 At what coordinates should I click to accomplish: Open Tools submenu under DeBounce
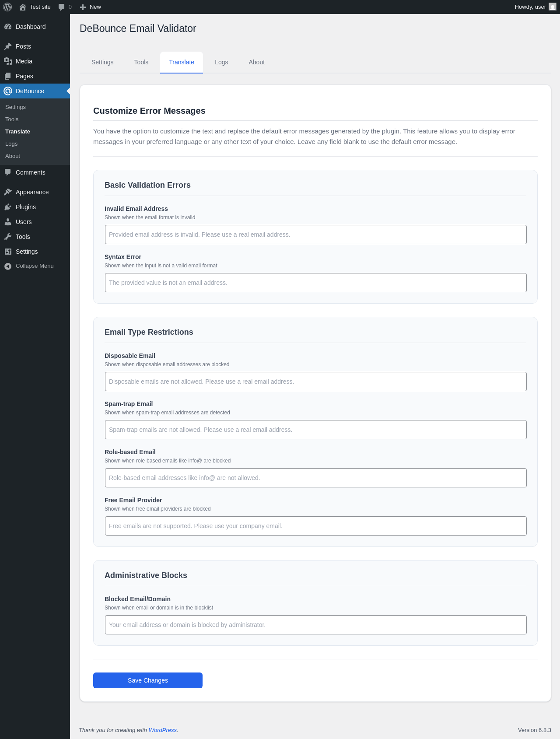[x=12, y=119]
